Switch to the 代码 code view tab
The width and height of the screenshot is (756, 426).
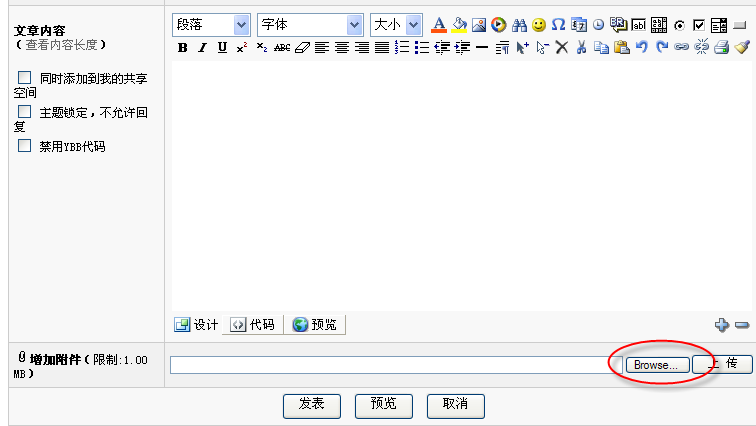(x=253, y=324)
